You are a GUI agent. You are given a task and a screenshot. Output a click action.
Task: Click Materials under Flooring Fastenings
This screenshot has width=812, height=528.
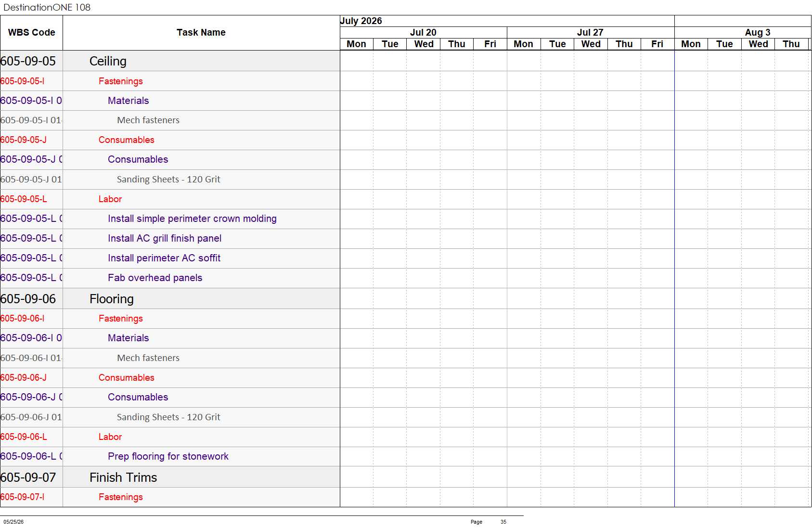coord(128,338)
